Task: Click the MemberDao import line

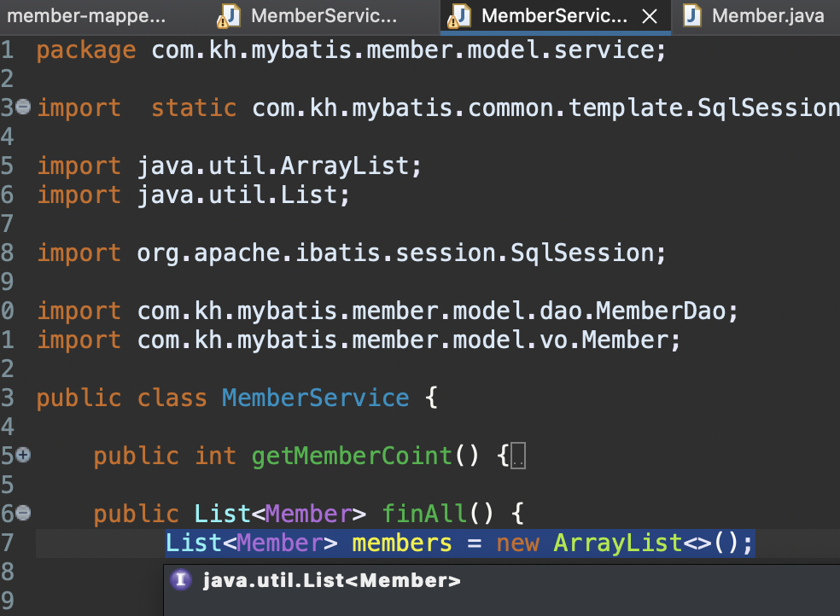Action: click(x=388, y=311)
